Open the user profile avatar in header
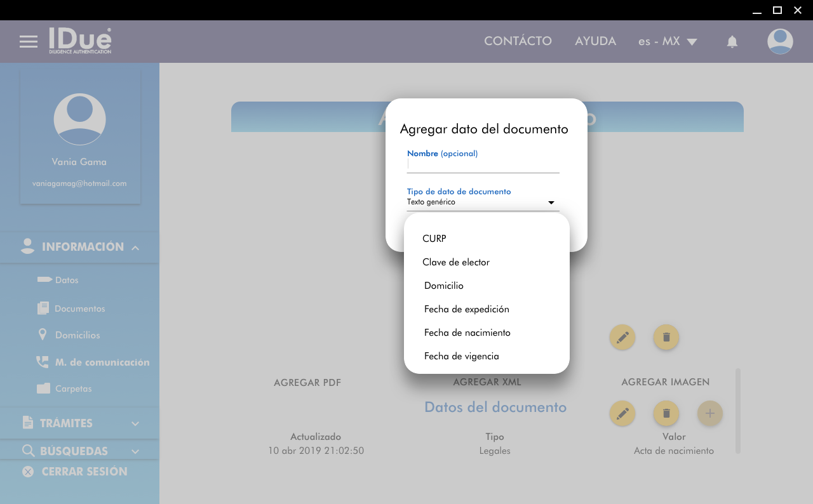Viewport: 813px width, 504px height. click(779, 41)
